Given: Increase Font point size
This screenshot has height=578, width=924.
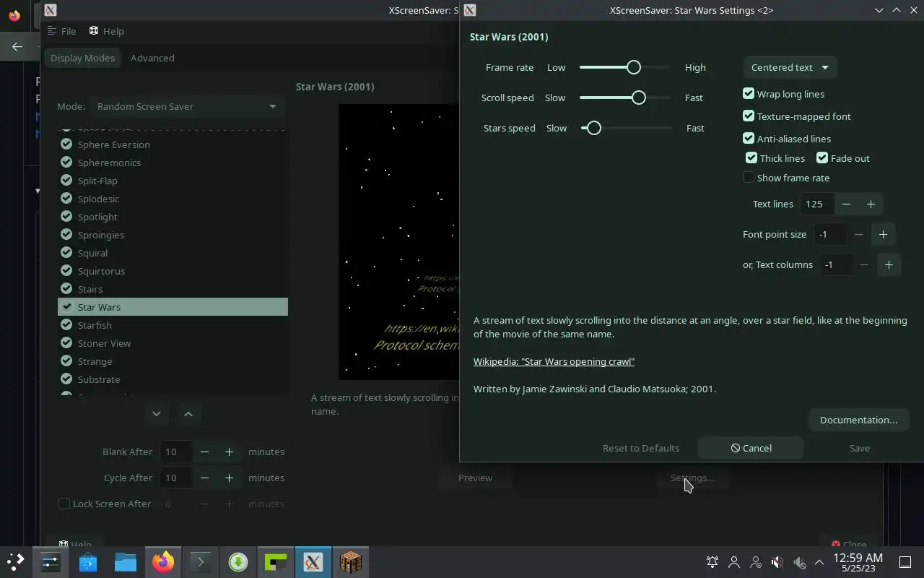Looking at the screenshot, I should [883, 234].
